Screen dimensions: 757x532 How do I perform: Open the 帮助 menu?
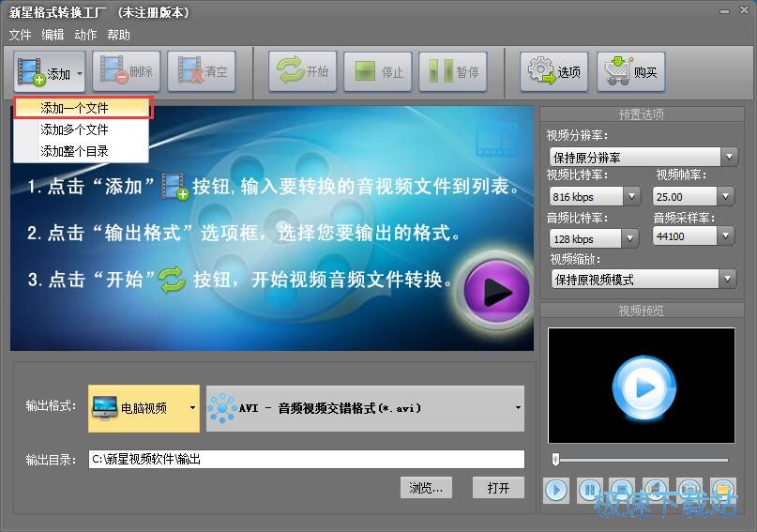119,35
